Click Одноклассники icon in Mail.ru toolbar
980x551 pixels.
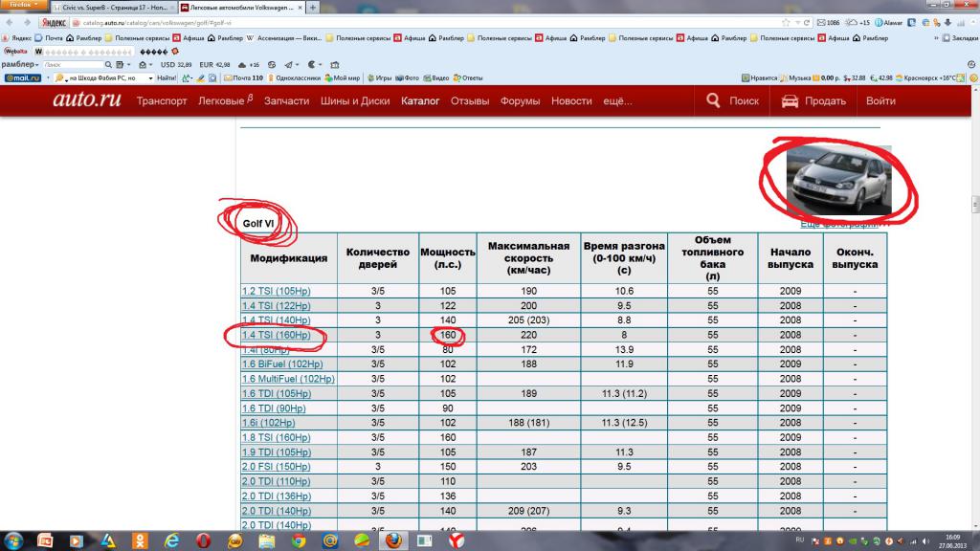(272, 77)
